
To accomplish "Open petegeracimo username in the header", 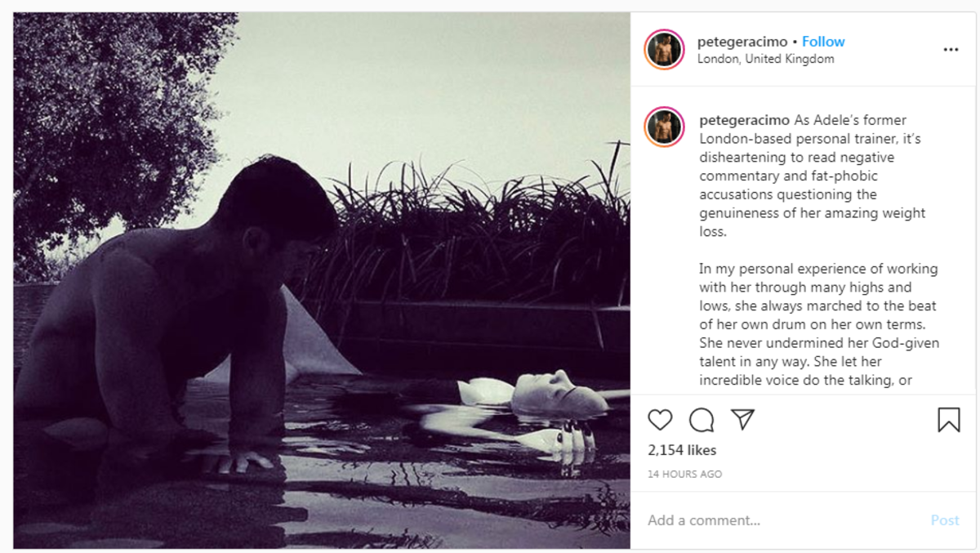I will point(742,42).
